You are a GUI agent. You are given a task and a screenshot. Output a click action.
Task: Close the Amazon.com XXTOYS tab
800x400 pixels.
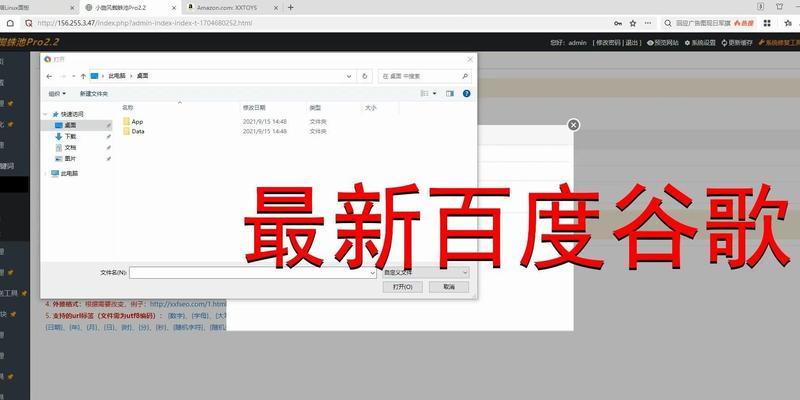coord(276,8)
